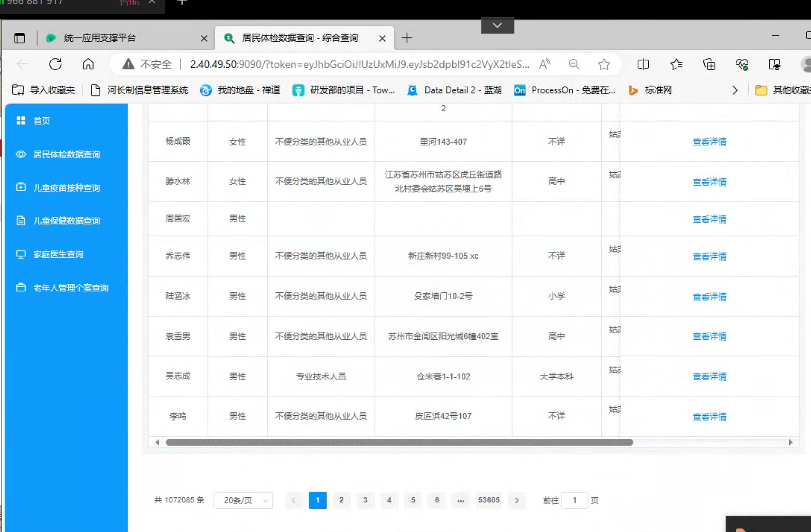The width and height of the screenshot is (811, 532).
Task: Click the read aloud icon in address bar
Action: (x=545, y=64)
